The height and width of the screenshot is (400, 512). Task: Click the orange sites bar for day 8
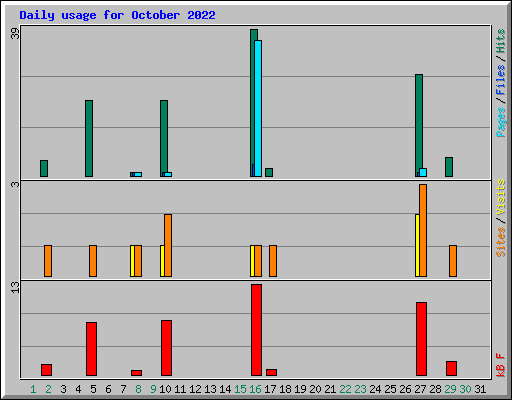tap(138, 261)
